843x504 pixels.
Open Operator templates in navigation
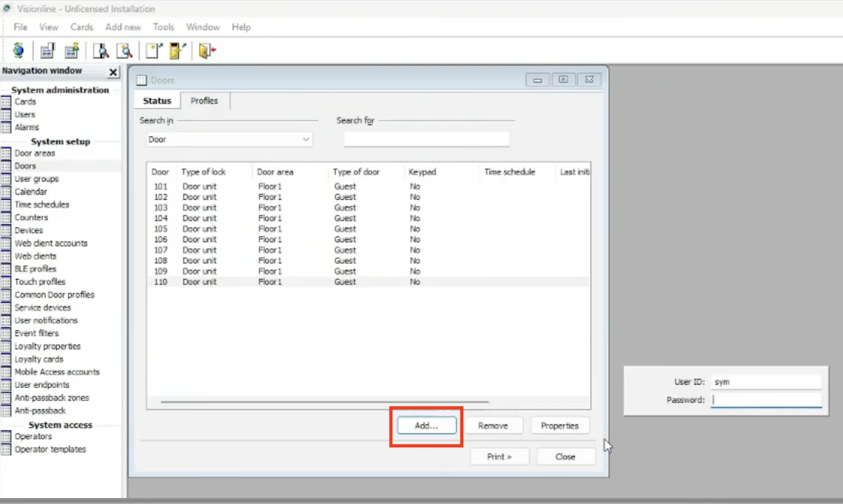click(x=51, y=449)
